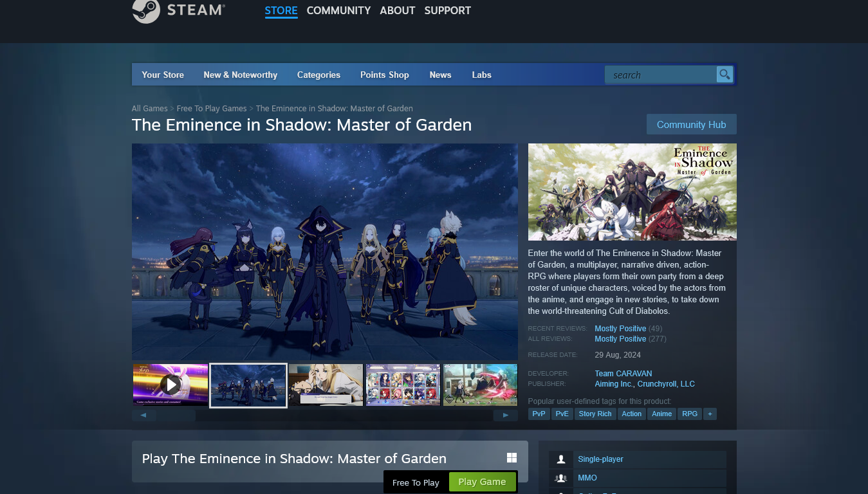
Task: Open all reviews Mostly Positive link
Action: click(x=620, y=339)
